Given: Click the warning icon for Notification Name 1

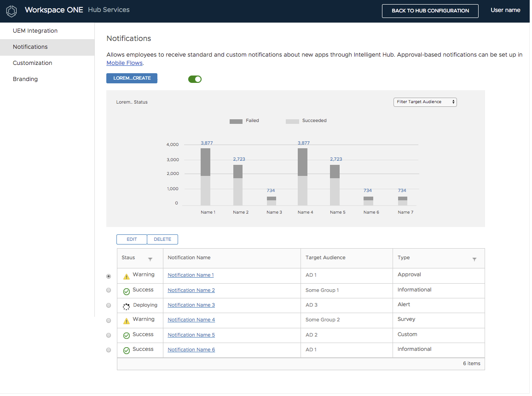Looking at the screenshot, I should pyautogui.click(x=127, y=277).
